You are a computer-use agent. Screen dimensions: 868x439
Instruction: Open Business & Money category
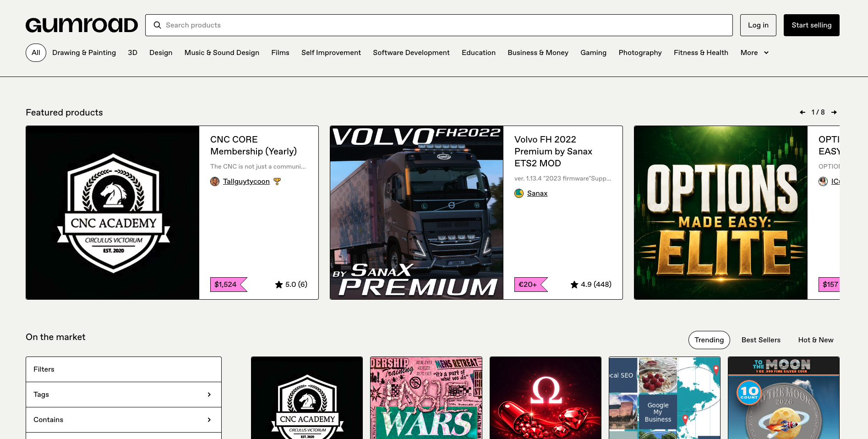pyautogui.click(x=538, y=53)
